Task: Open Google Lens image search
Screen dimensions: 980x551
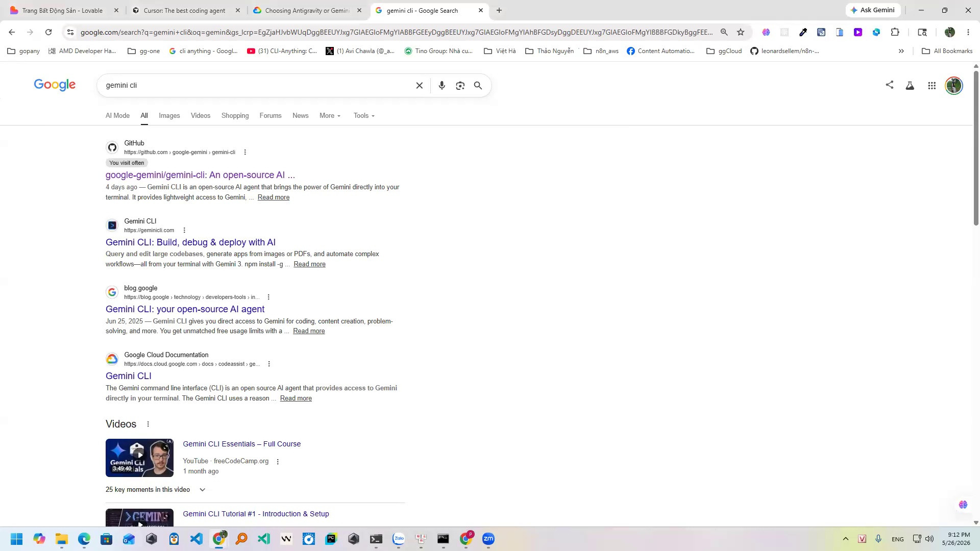Action: point(460,86)
